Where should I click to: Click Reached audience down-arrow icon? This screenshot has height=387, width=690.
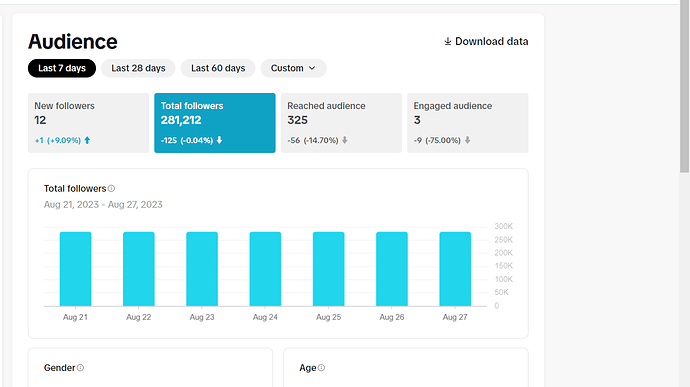click(x=345, y=140)
